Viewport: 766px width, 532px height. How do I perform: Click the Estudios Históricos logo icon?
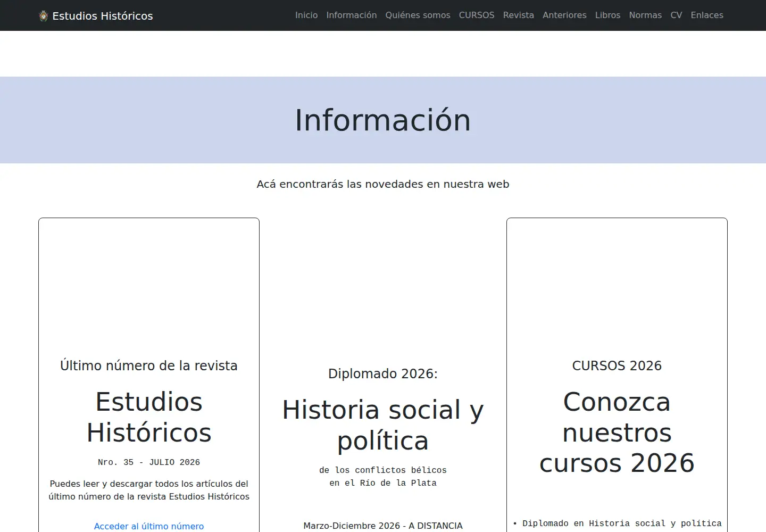click(x=44, y=16)
